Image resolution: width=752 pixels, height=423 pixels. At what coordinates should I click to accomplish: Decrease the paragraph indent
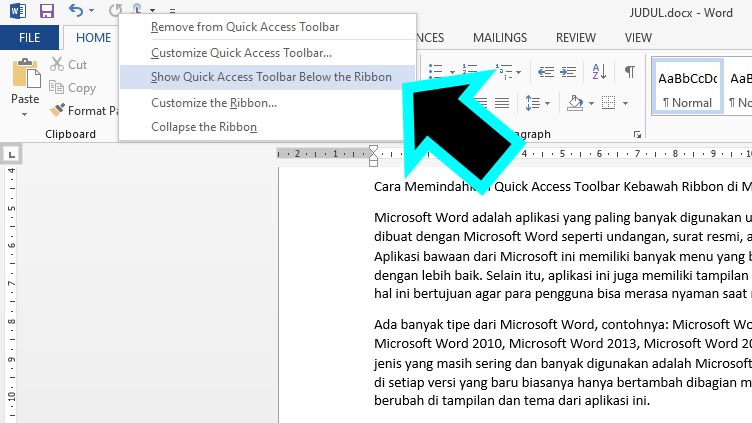[x=546, y=72]
